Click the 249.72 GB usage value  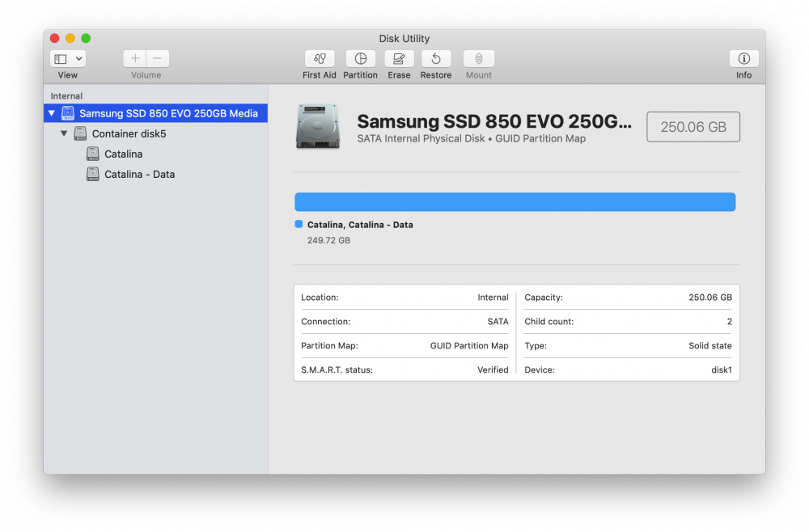[x=328, y=240]
